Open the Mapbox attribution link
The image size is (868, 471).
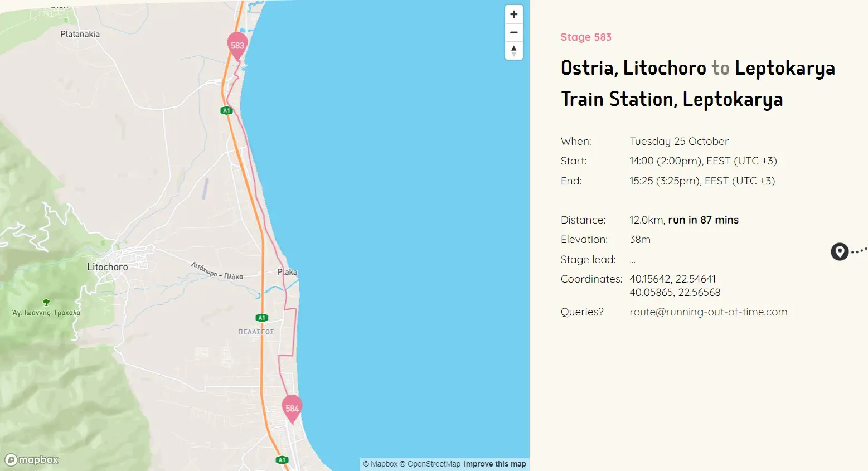[x=380, y=464]
